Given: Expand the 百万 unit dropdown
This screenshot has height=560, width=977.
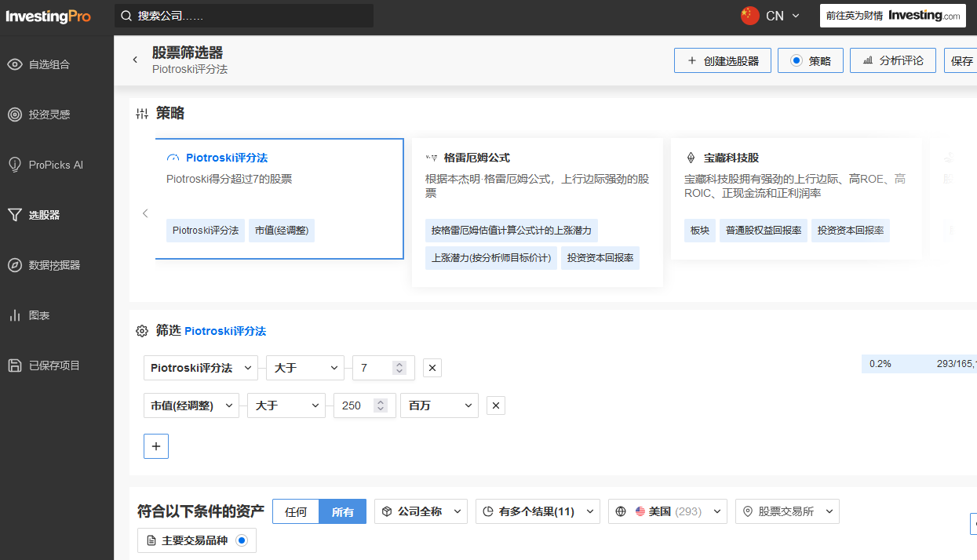Looking at the screenshot, I should [x=439, y=405].
